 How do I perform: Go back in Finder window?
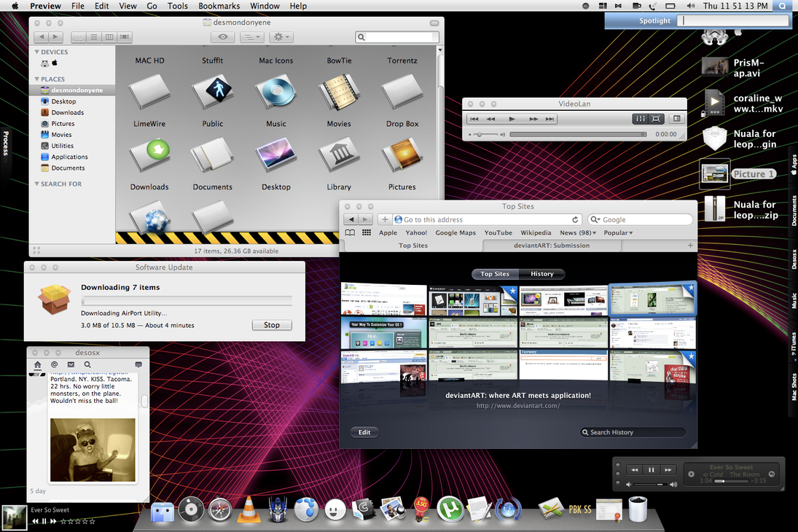click(42, 37)
